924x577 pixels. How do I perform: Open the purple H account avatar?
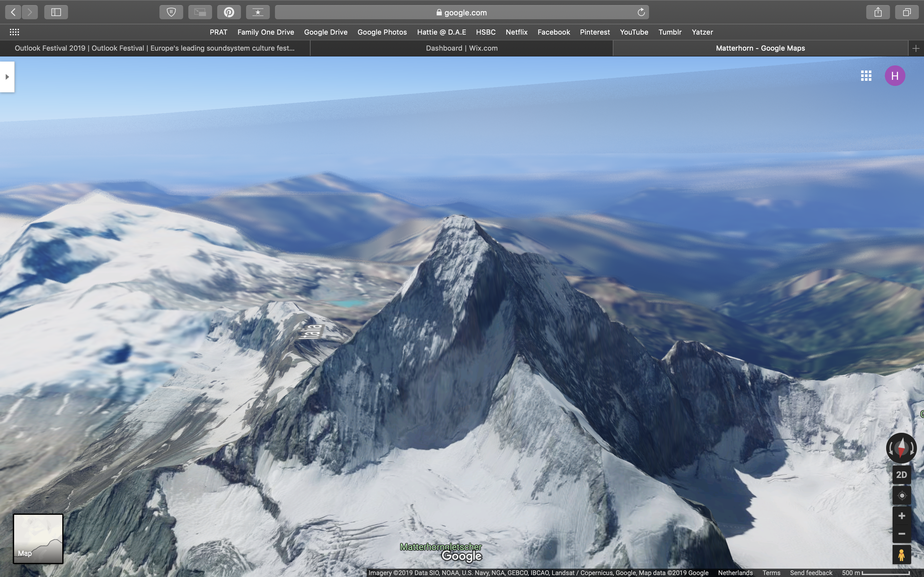(x=894, y=76)
